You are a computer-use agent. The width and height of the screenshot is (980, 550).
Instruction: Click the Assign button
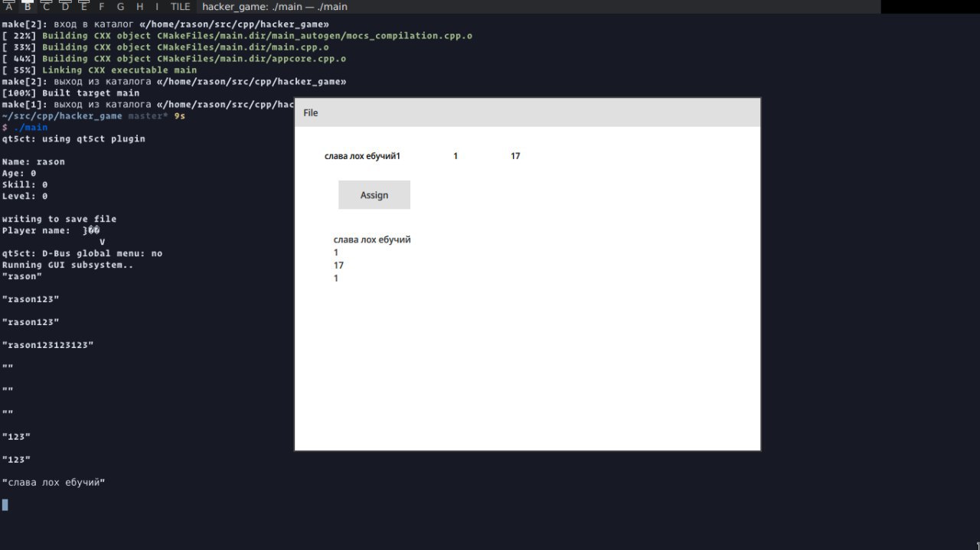[x=374, y=195]
